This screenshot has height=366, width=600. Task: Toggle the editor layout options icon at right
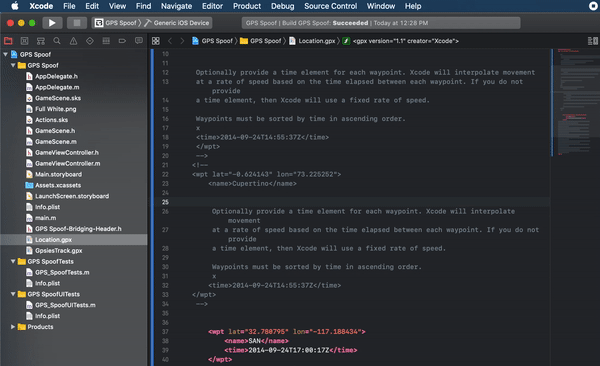592,41
